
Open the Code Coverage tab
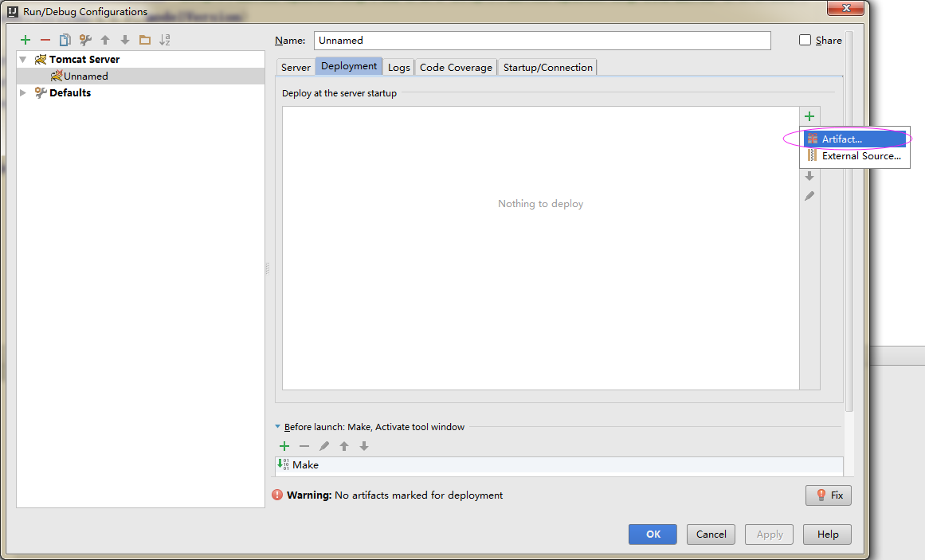tap(456, 67)
